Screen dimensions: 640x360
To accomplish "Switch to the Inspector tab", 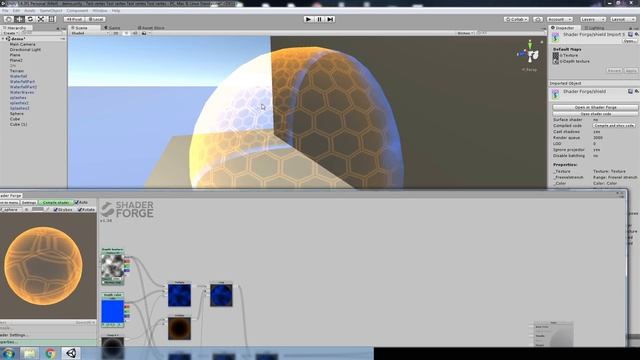I will tap(563, 28).
